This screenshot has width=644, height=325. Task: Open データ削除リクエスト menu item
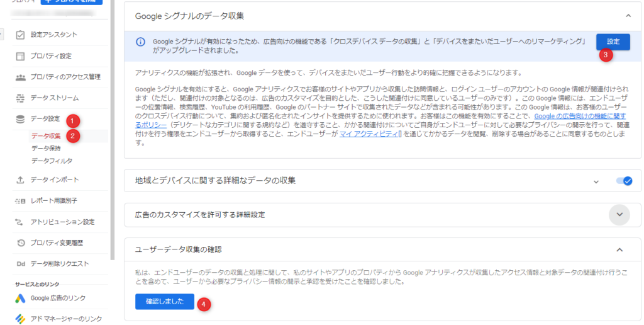[60, 264]
